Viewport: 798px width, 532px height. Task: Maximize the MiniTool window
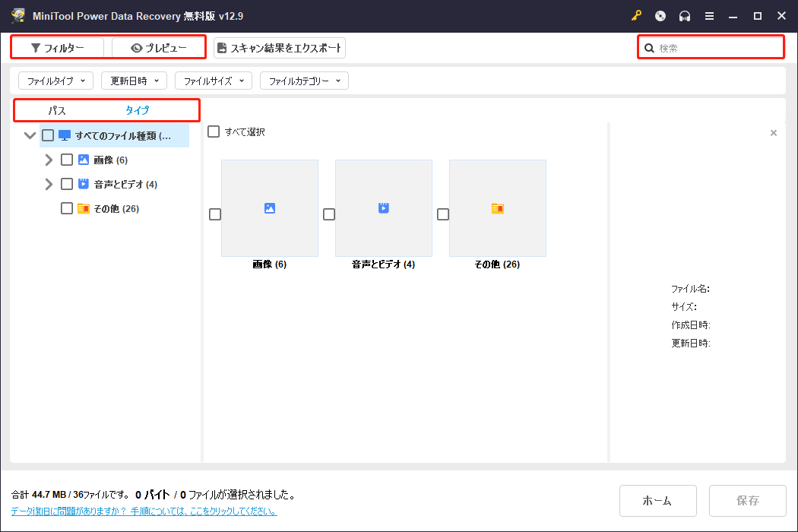click(757, 16)
